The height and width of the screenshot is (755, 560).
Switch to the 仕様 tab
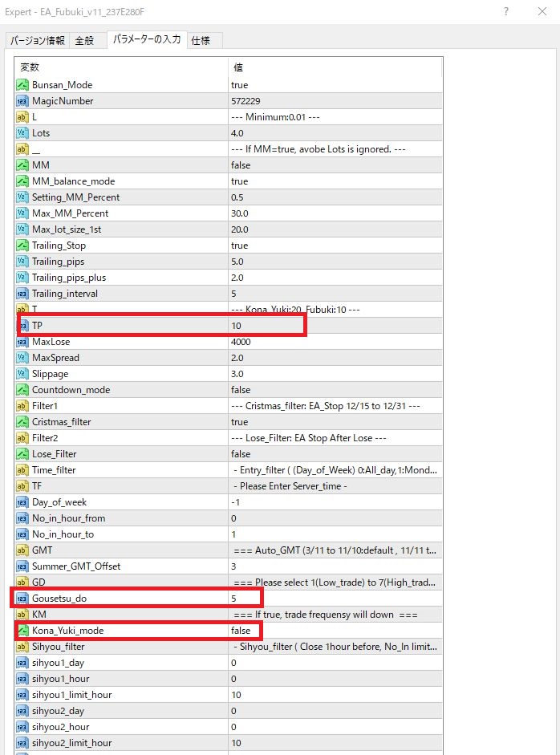pos(201,41)
